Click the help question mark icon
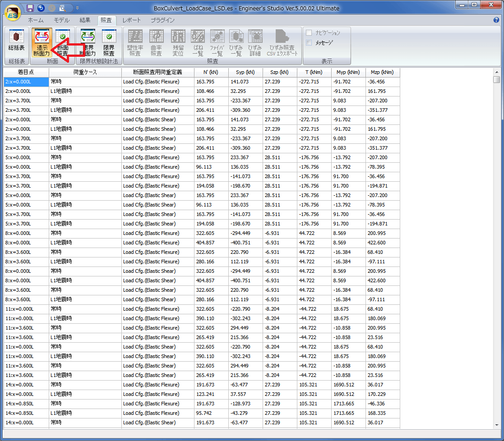The width and height of the screenshot is (504, 441). tap(496, 20)
